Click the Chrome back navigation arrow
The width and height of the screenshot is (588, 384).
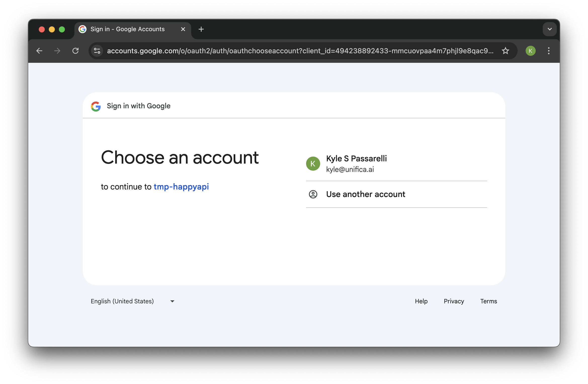click(x=39, y=51)
